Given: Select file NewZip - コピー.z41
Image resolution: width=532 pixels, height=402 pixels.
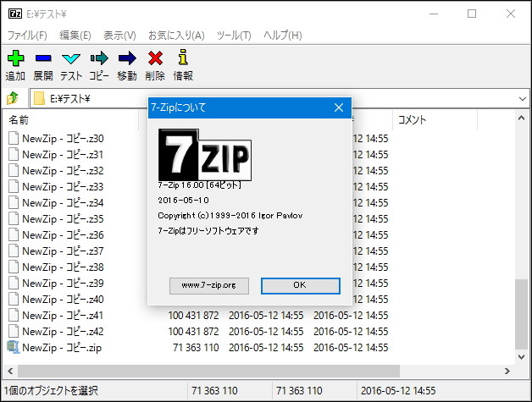Looking at the screenshot, I should (x=63, y=316).
